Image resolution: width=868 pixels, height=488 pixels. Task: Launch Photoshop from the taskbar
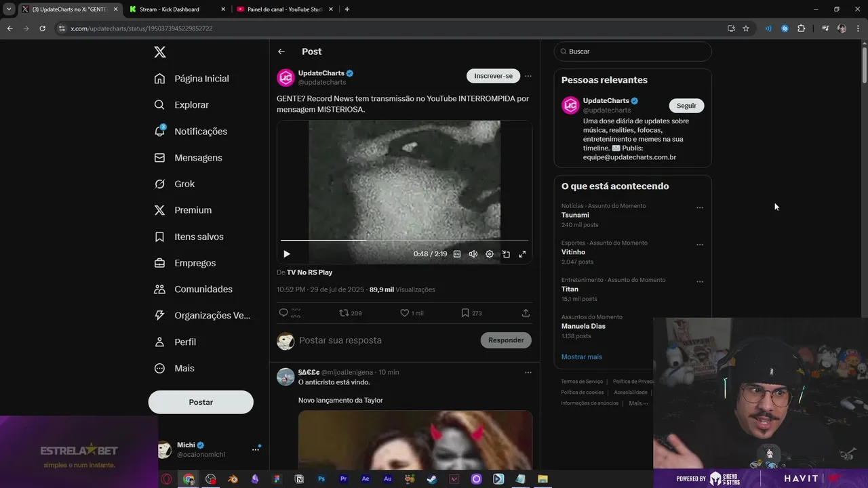click(321, 479)
